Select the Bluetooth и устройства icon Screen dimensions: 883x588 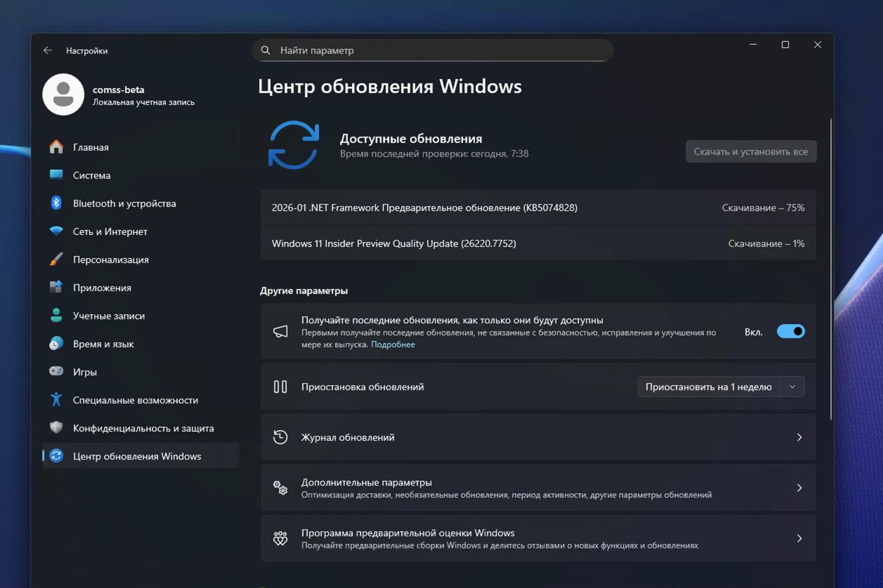point(57,203)
